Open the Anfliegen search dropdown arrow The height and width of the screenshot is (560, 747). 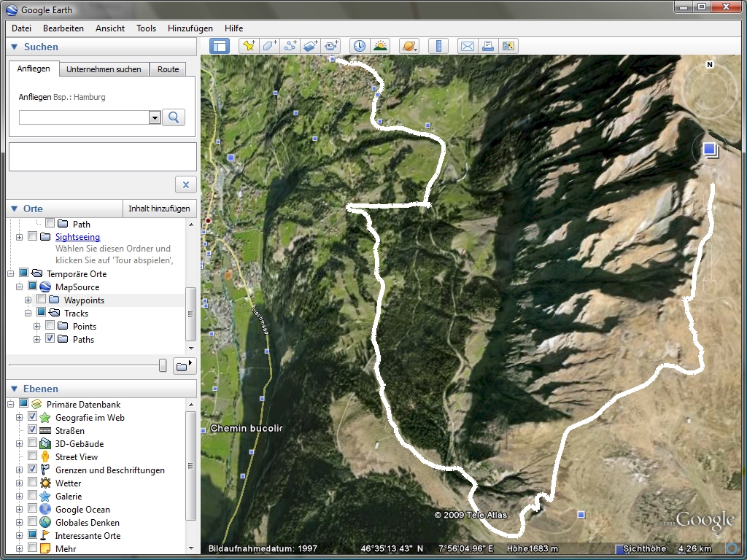(155, 117)
